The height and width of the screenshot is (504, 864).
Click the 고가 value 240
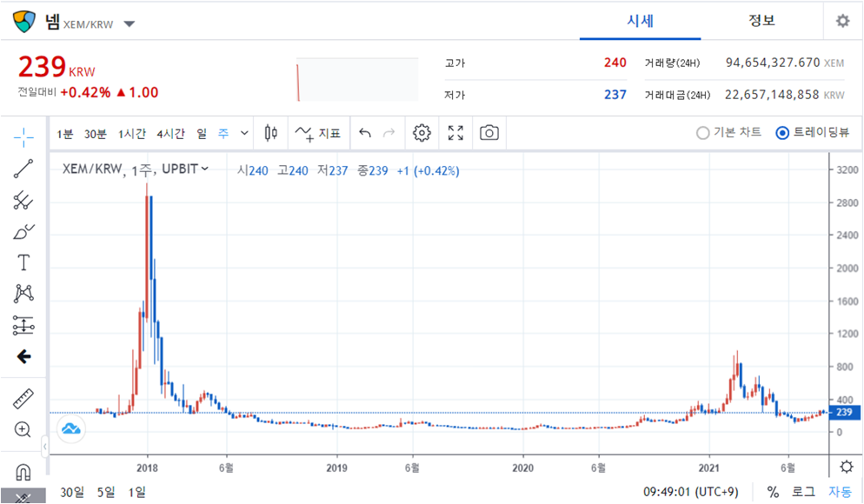(615, 63)
